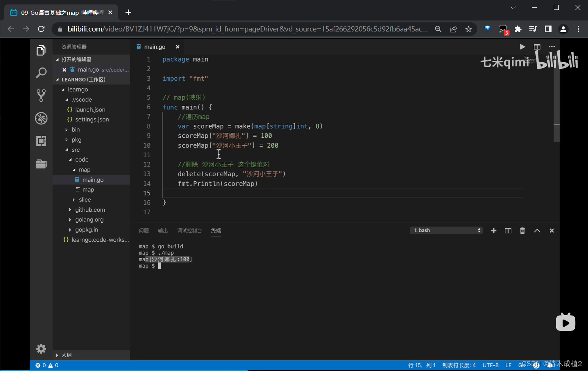Change indentation via 制表符长度: 4
The height and width of the screenshot is (371, 588).
pos(459,365)
